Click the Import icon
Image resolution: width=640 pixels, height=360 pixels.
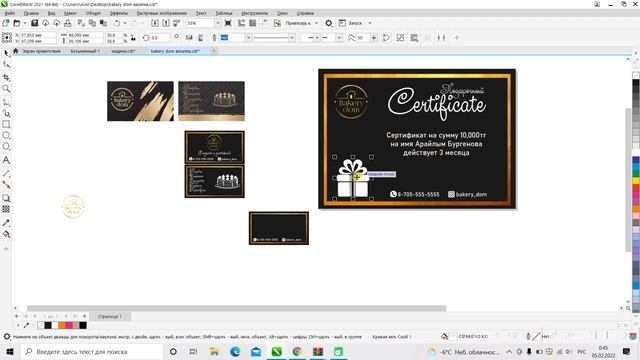click(155, 23)
